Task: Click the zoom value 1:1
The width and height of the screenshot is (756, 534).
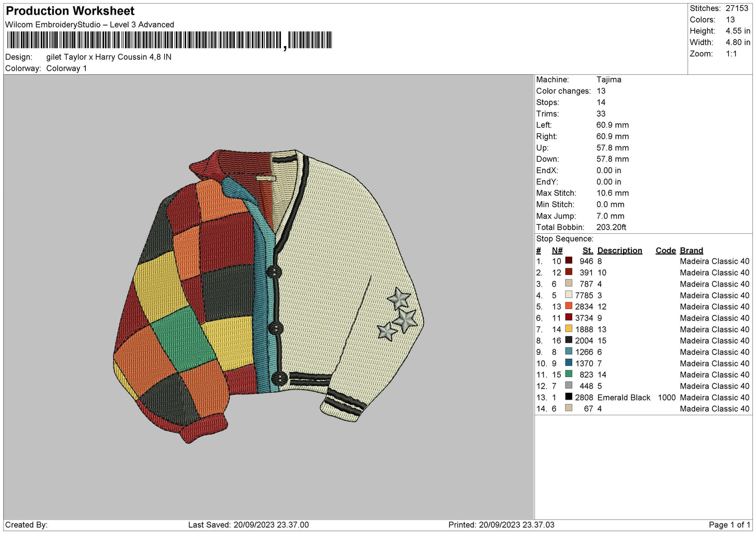Action: (x=731, y=54)
